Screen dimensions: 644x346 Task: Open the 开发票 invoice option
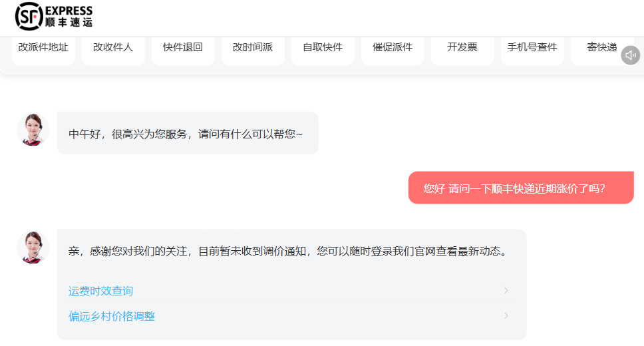[462, 48]
